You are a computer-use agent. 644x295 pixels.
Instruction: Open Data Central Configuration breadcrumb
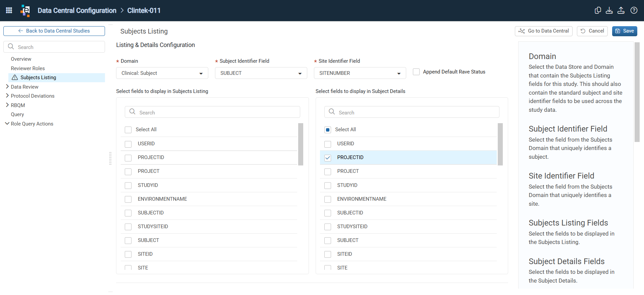77,10
